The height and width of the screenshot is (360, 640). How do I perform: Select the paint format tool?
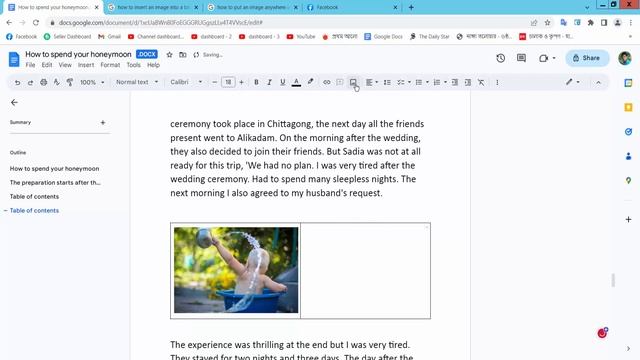70,82
